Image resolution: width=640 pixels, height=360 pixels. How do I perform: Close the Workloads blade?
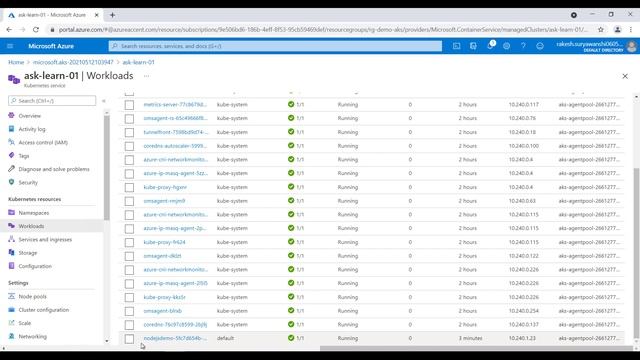[x=625, y=76]
